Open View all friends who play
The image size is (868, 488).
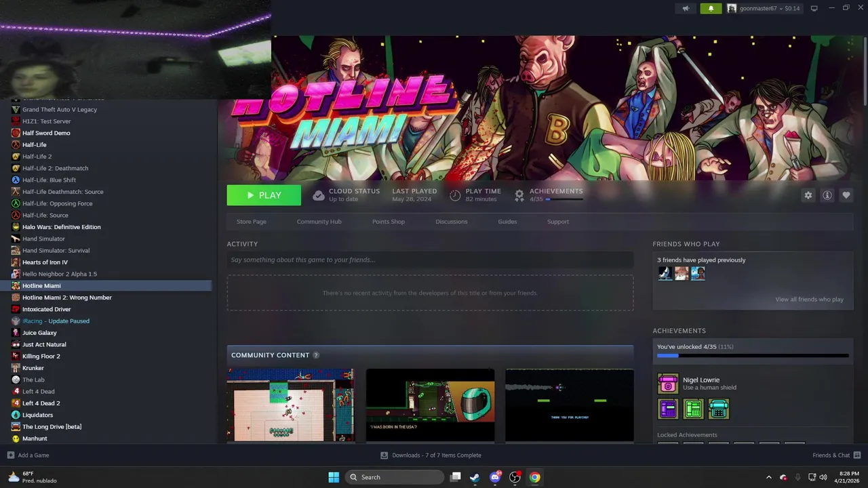(x=809, y=300)
